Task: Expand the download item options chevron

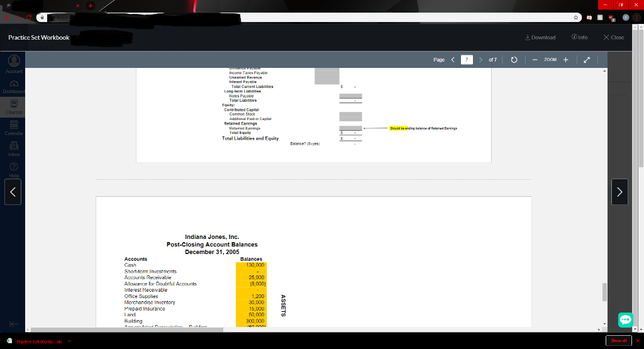Action: pyautogui.click(x=69, y=341)
